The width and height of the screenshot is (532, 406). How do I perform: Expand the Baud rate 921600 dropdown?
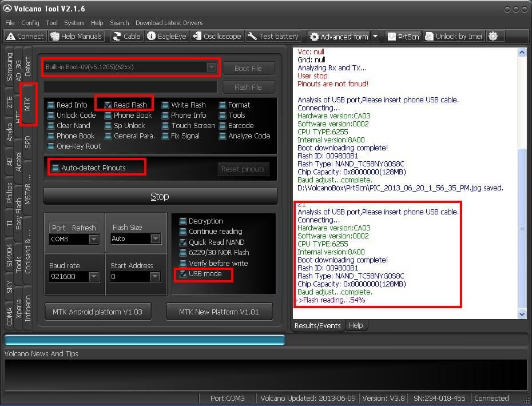coord(93,277)
